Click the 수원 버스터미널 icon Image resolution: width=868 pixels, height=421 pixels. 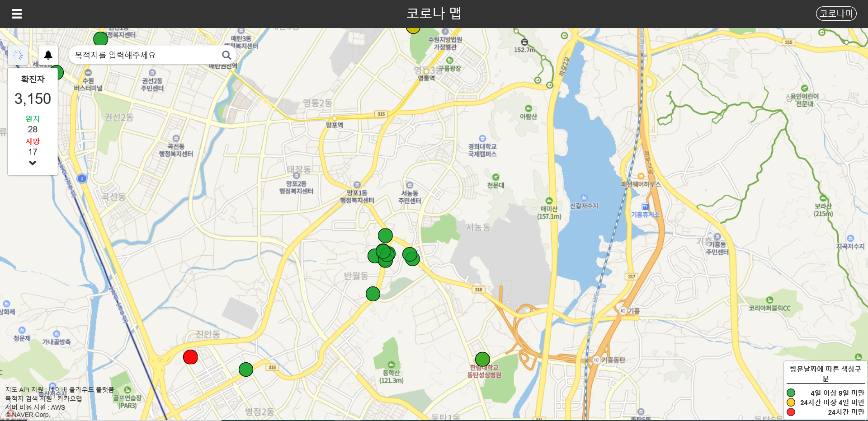[89, 73]
